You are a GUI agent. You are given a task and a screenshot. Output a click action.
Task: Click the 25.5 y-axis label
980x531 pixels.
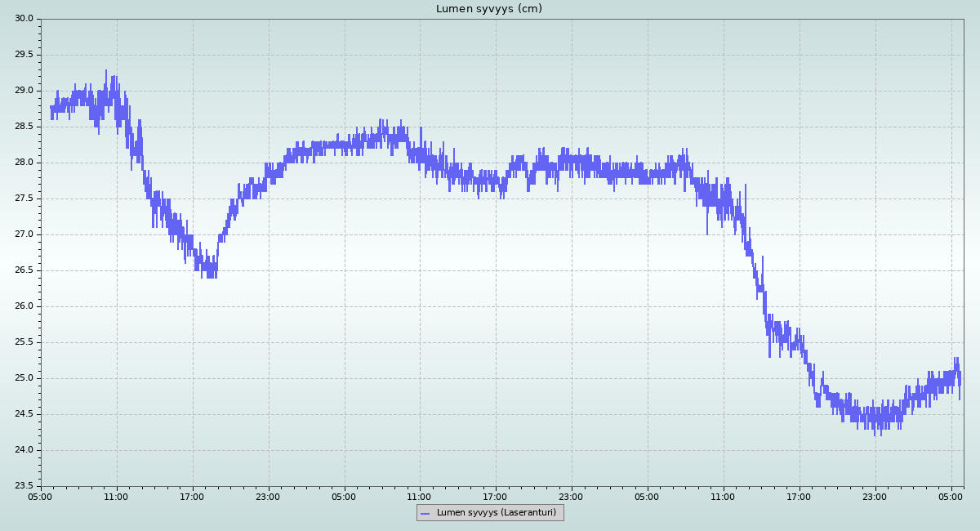tap(24, 342)
